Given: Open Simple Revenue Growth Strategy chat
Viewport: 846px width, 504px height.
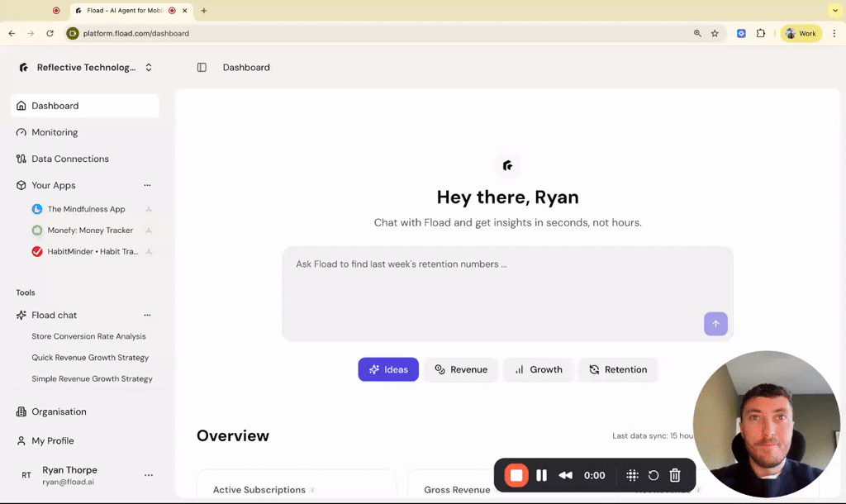Looking at the screenshot, I should [92, 378].
